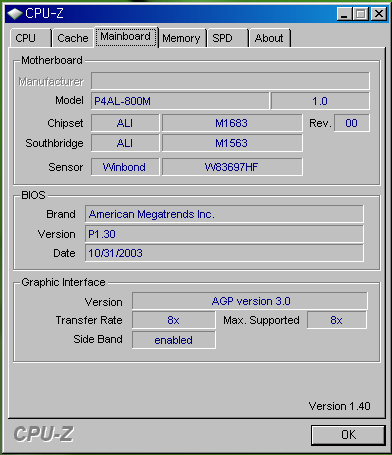Select the Mainboard tab
This screenshot has width=392, height=455.
pyautogui.click(x=126, y=37)
